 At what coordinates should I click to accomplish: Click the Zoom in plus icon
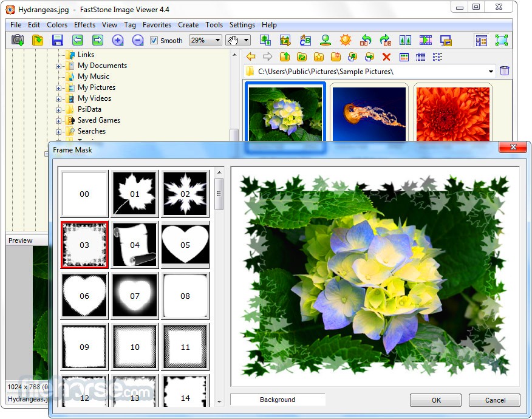pyautogui.click(x=118, y=40)
